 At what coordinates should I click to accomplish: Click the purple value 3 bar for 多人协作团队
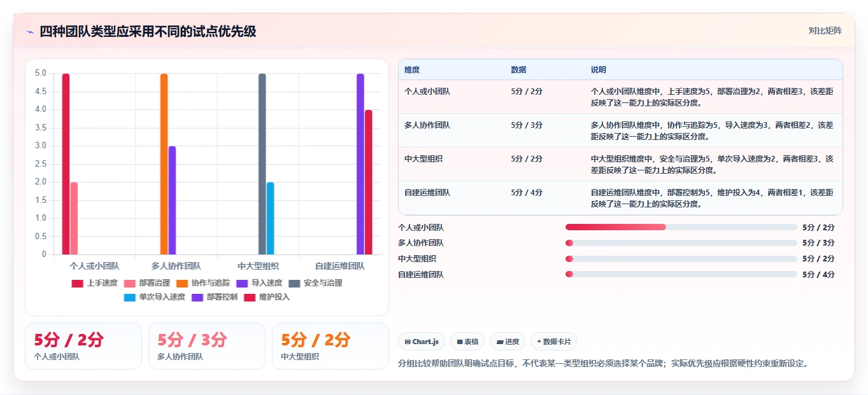[172, 200]
